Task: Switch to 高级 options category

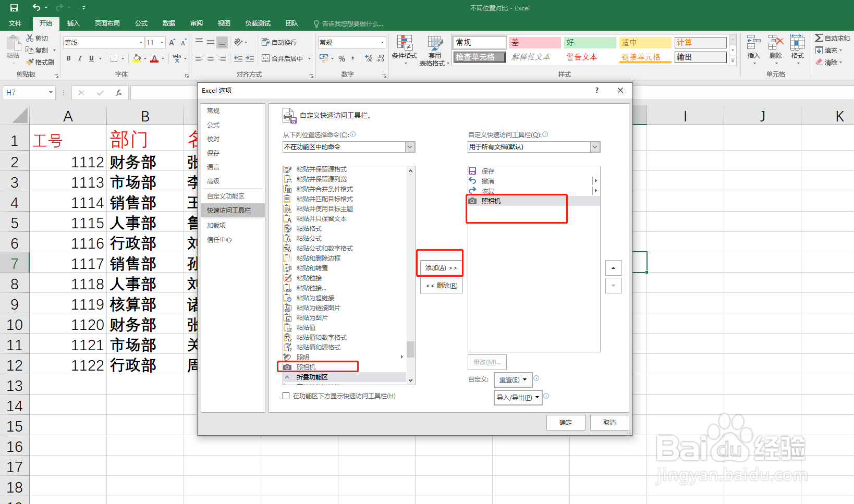Action: pos(233,181)
